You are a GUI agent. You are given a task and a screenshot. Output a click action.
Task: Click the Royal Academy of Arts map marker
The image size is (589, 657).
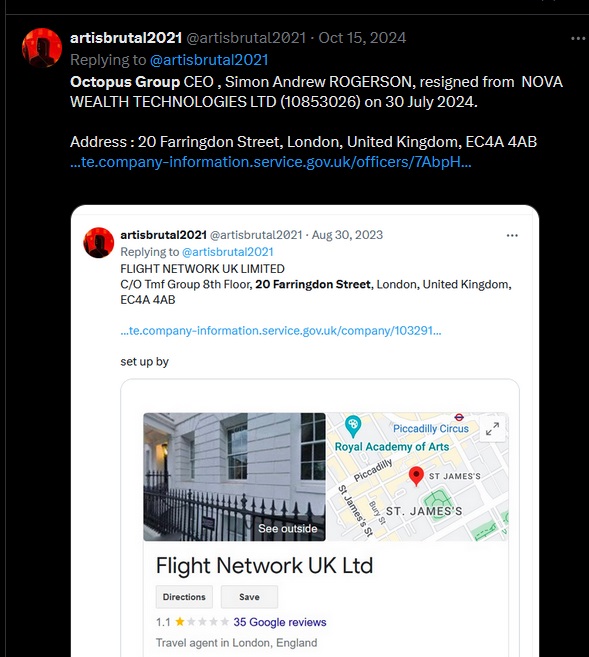pyautogui.click(x=353, y=426)
